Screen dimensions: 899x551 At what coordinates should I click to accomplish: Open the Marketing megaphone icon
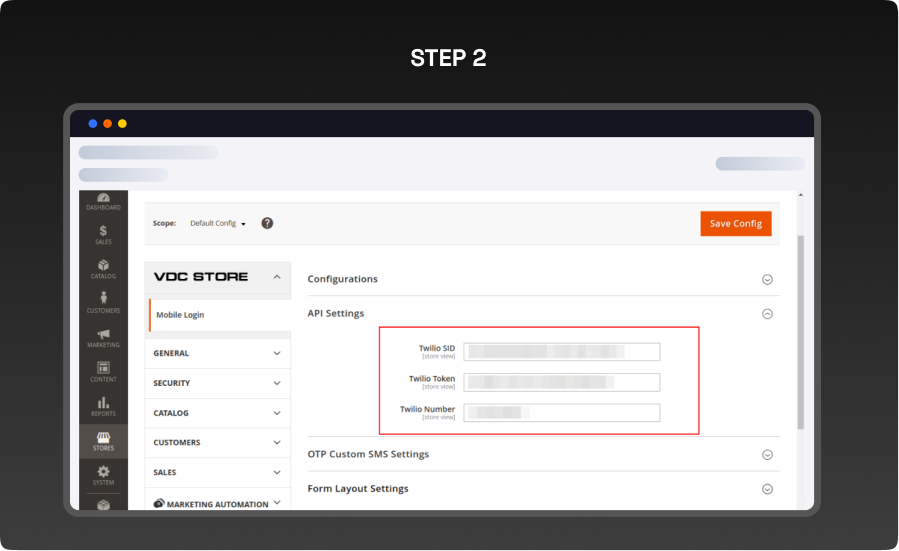[103, 337]
